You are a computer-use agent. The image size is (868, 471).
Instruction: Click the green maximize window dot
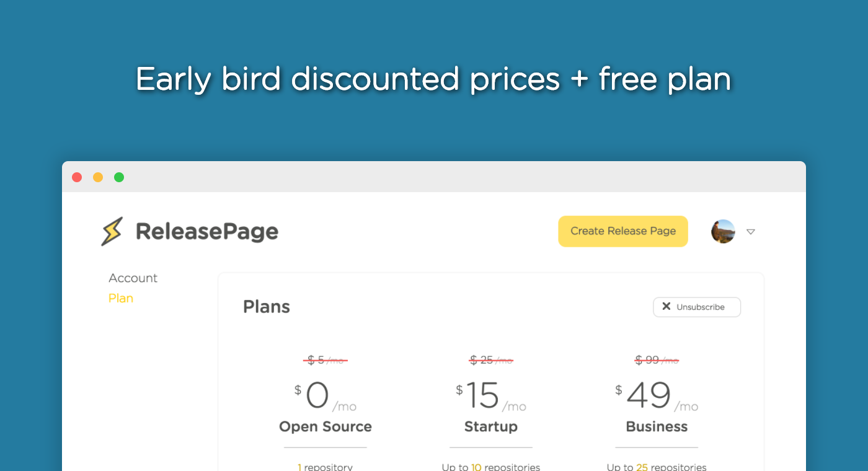119,177
